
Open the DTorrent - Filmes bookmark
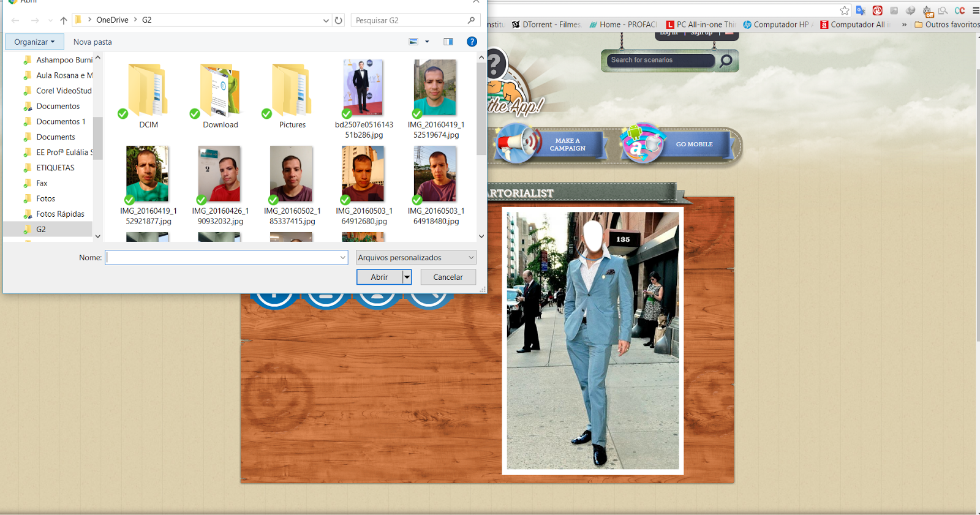point(546,24)
